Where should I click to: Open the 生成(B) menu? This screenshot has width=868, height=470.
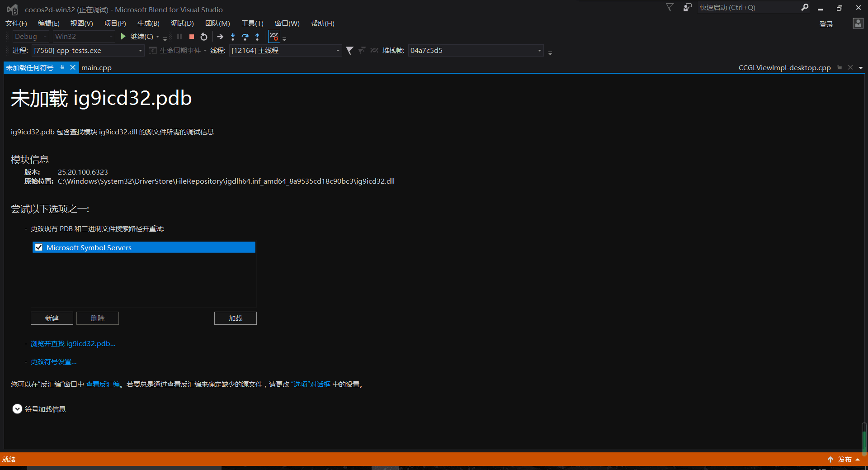[148, 24]
